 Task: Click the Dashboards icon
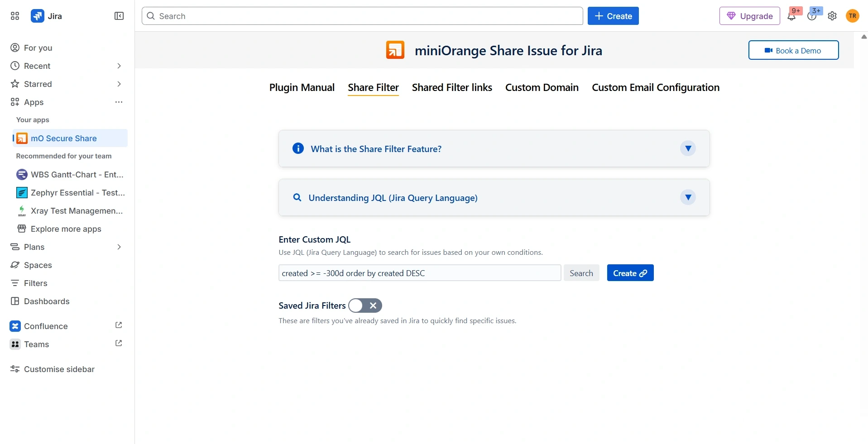15,301
